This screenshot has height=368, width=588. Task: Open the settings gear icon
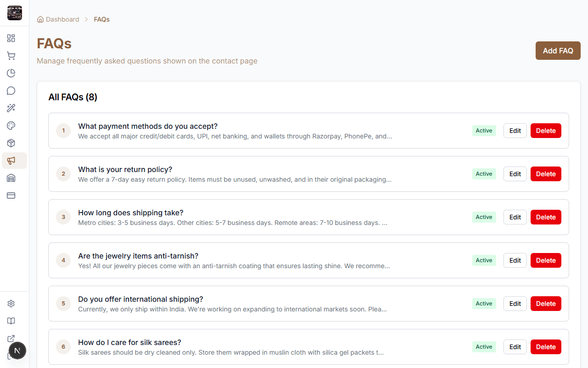[11, 304]
